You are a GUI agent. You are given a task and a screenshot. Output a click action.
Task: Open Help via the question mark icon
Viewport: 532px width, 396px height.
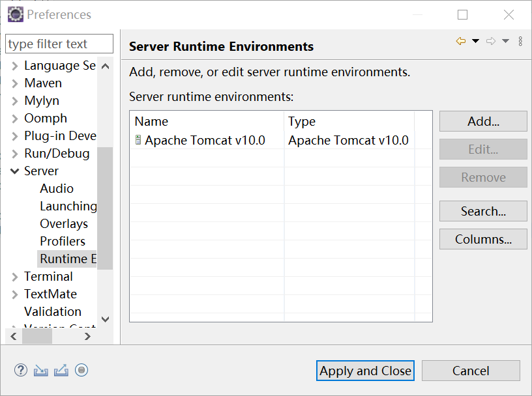coord(20,370)
